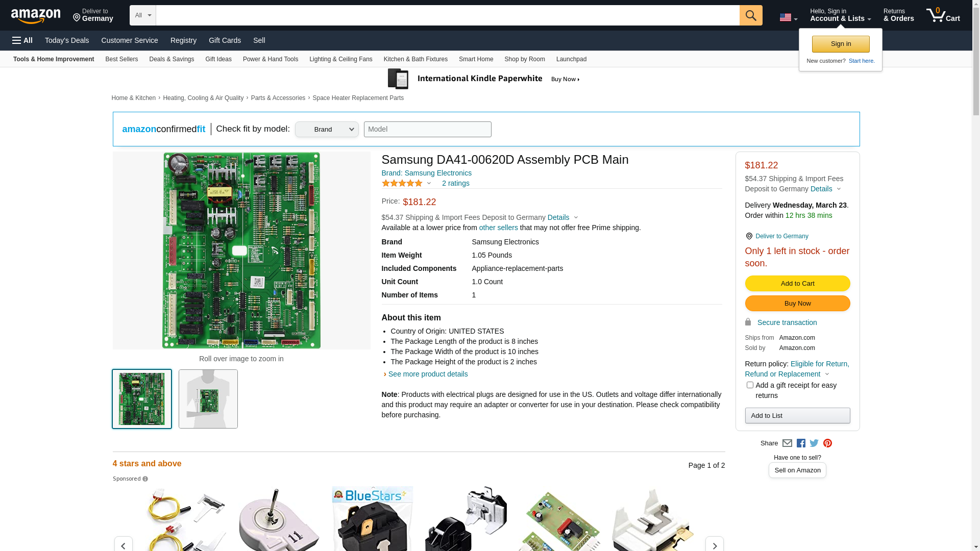Open the Brand dropdown for fit check
Viewport: 980px width, 551px height.
[327, 130]
